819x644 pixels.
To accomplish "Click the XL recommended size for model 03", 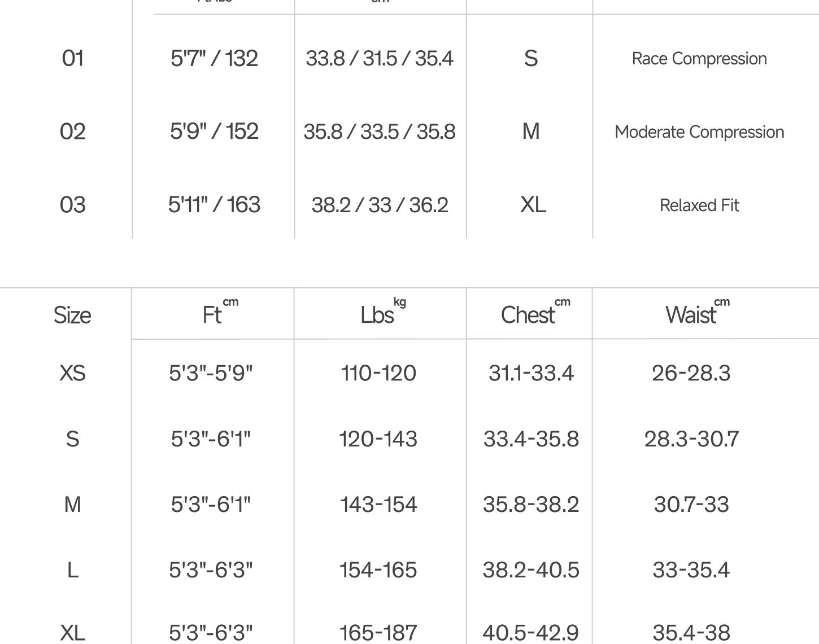I will [x=532, y=204].
